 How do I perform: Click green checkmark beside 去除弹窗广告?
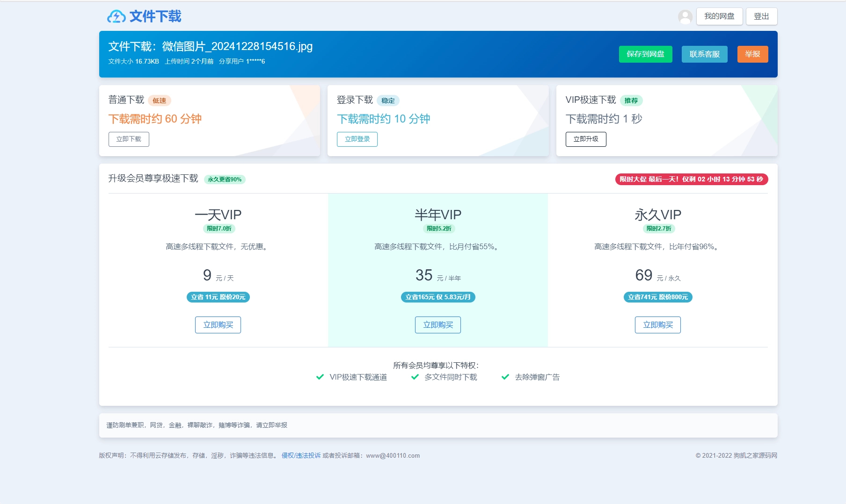[505, 377]
